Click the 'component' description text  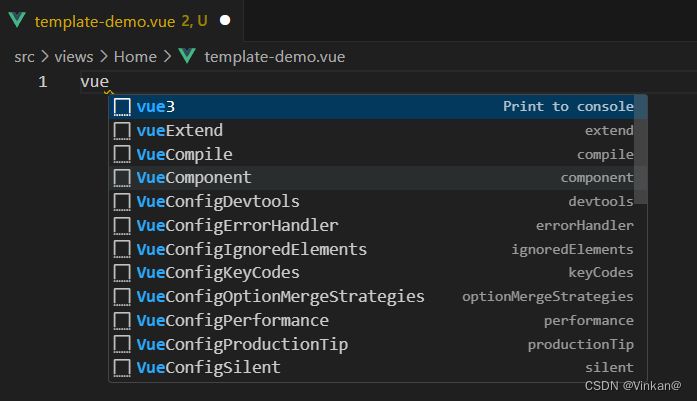coord(597,178)
